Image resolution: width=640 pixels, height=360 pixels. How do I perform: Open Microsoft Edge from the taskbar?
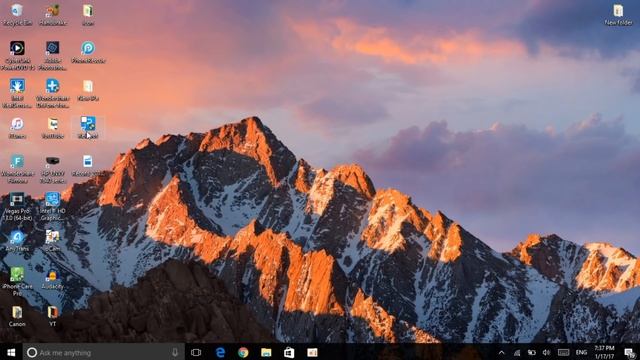tap(220, 352)
